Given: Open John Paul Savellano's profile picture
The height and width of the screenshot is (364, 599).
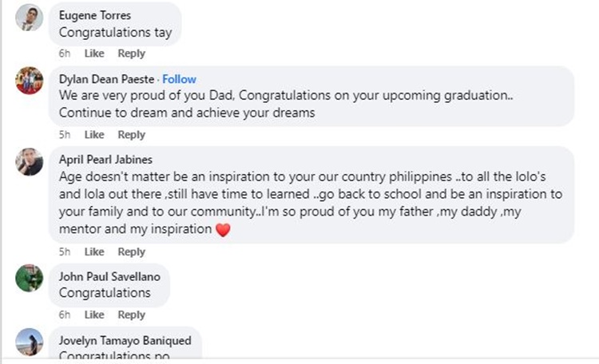Looking at the screenshot, I should 30,278.
